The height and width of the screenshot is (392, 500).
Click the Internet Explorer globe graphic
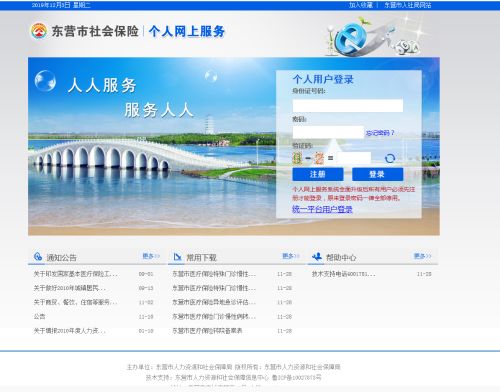click(350, 38)
